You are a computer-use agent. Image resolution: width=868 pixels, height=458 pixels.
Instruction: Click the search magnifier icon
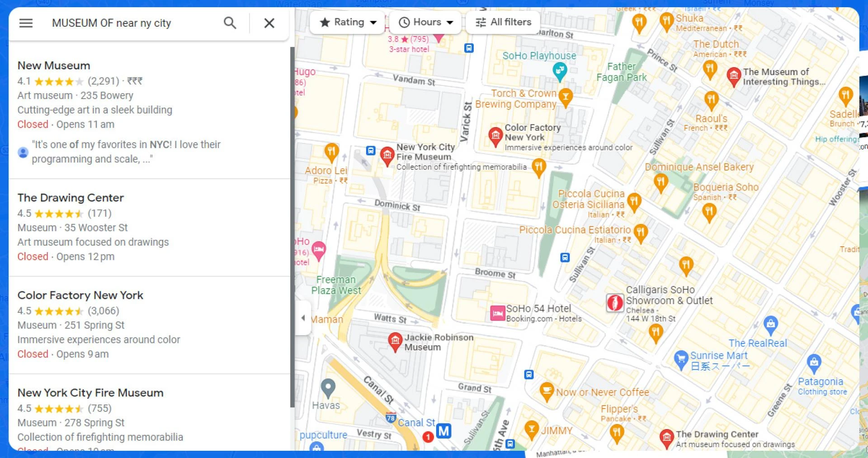(230, 23)
